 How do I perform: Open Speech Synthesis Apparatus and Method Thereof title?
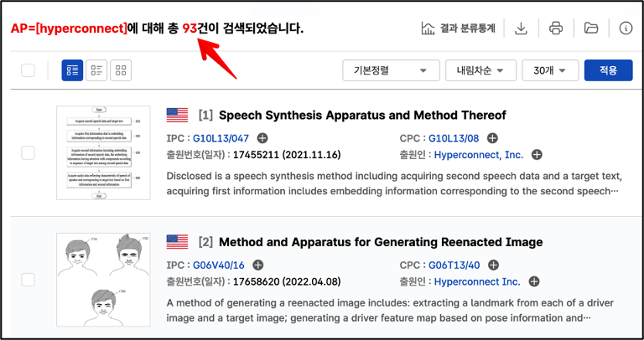(362, 116)
